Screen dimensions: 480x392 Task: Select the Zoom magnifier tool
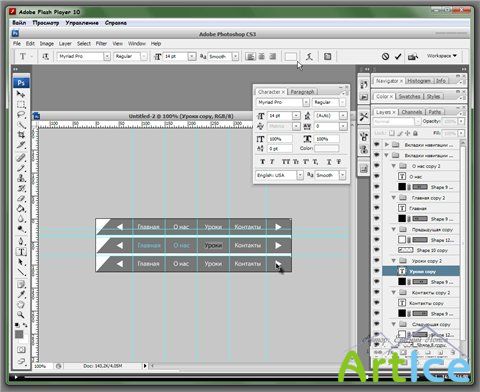(x=21, y=314)
